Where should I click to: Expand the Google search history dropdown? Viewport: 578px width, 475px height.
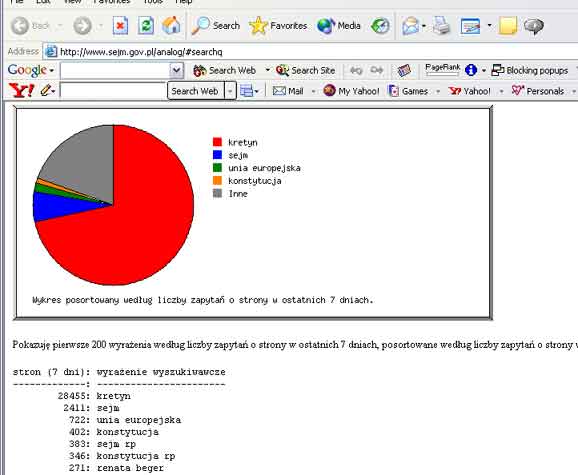coord(177,70)
